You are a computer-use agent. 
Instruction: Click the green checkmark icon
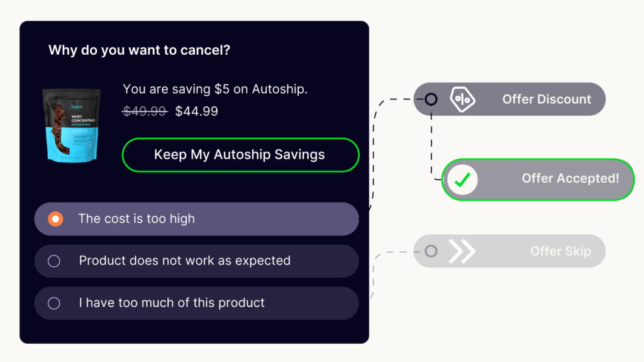click(462, 180)
